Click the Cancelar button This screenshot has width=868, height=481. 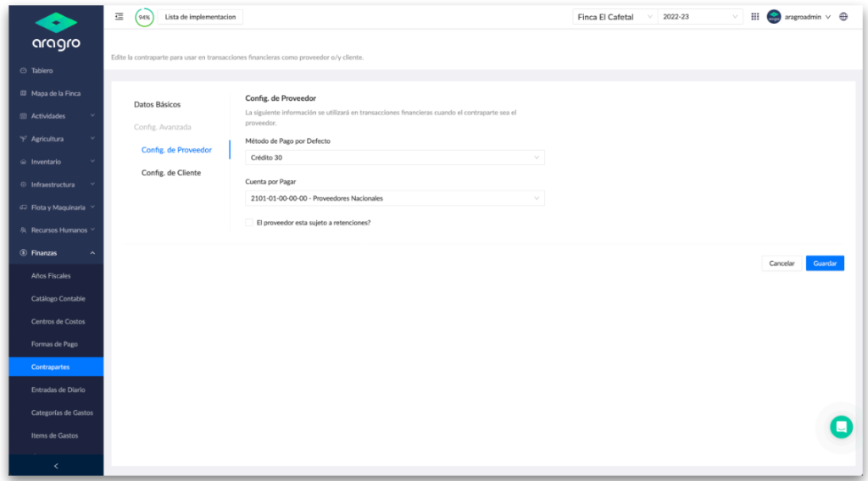(782, 263)
